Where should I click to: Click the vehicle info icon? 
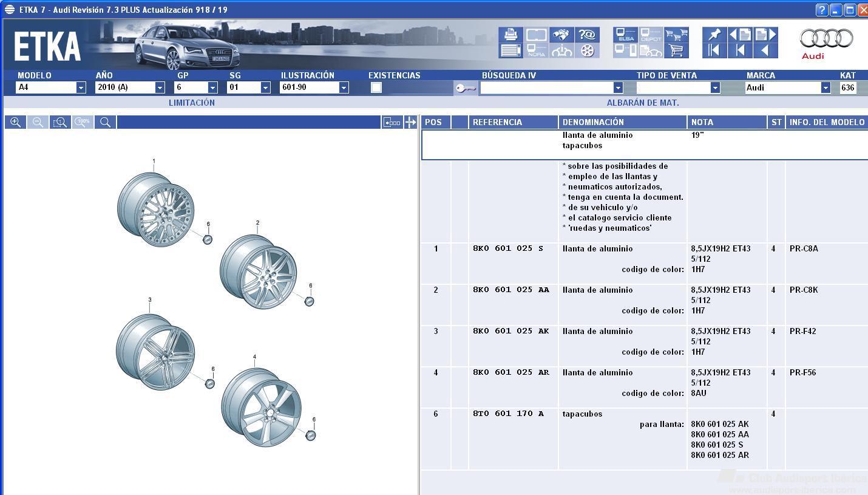point(562,50)
